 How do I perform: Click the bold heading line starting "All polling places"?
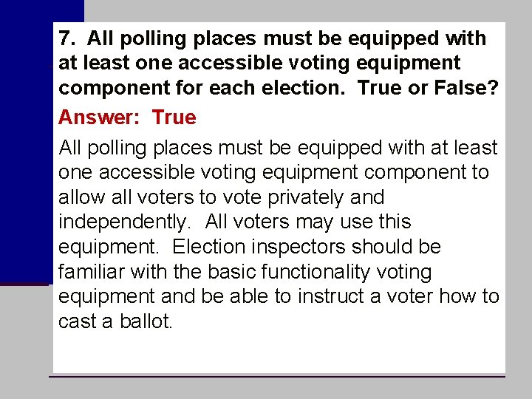click(273, 38)
